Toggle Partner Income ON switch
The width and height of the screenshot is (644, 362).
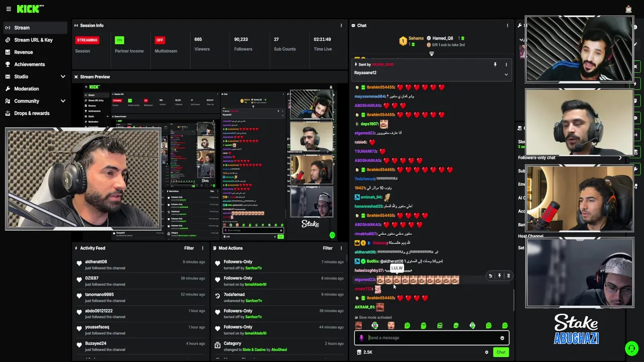[119, 40]
